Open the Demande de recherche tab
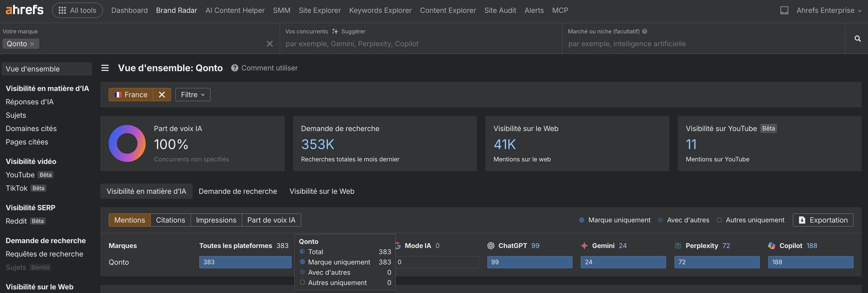868x293 pixels. (238, 191)
